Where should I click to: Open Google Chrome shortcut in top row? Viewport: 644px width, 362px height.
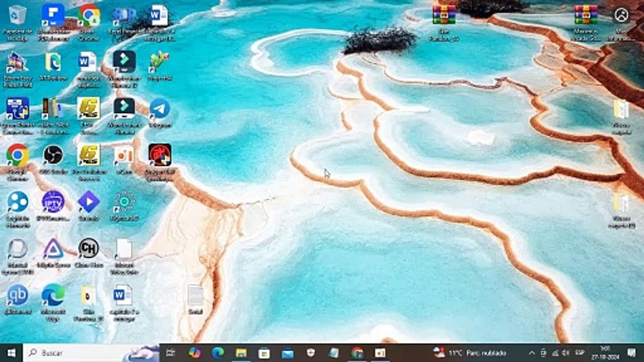click(x=89, y=16)
